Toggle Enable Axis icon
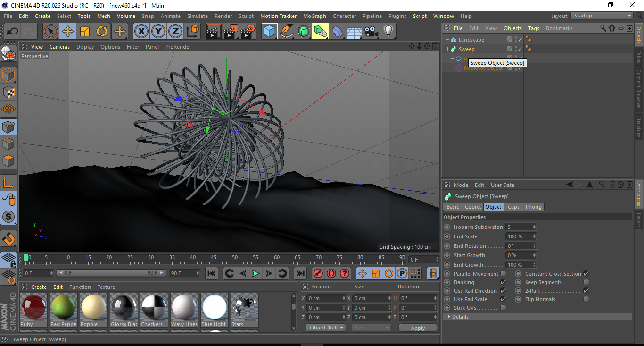The width and height of the screenshot is (644, 346). [8, 183]
